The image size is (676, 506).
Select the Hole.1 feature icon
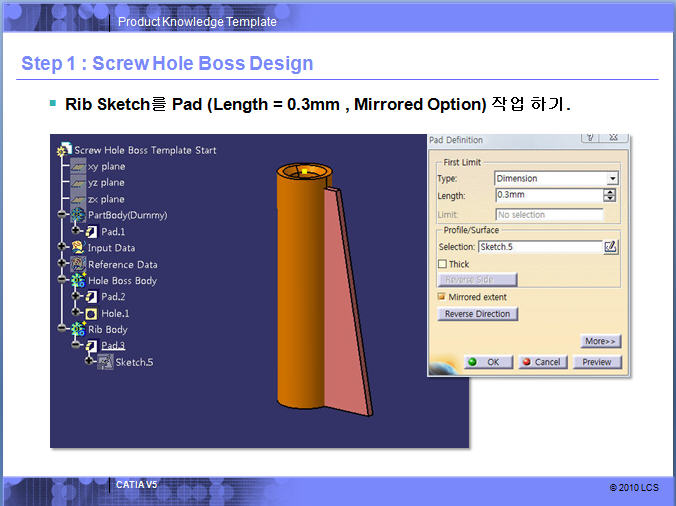pyautogui.click(x=92, y=313)
